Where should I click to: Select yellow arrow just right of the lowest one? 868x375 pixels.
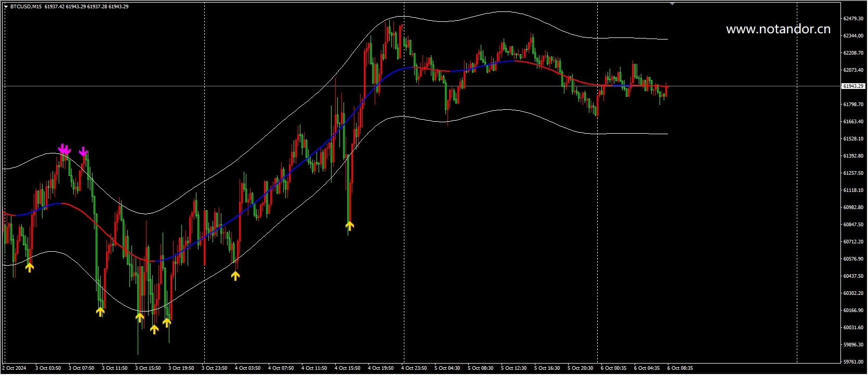click(x=167, y=322)
